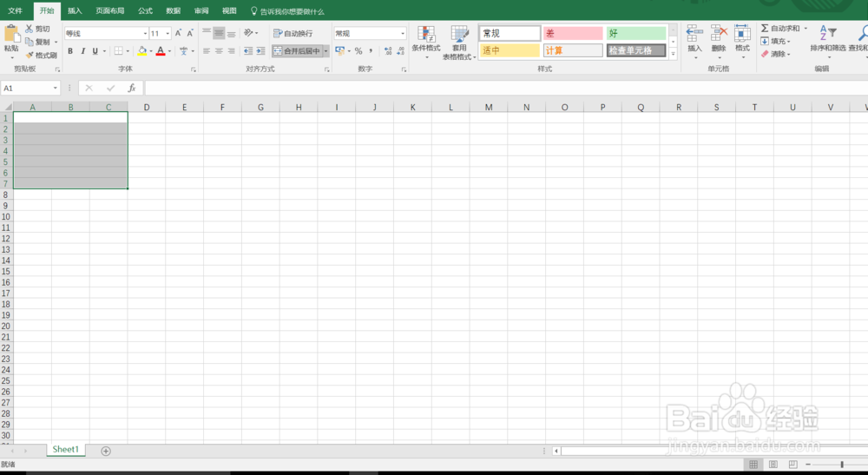The width and height of the screenshot is (868, 475).
Task: Open the font size dropdown
Action: tap(168, 33)
